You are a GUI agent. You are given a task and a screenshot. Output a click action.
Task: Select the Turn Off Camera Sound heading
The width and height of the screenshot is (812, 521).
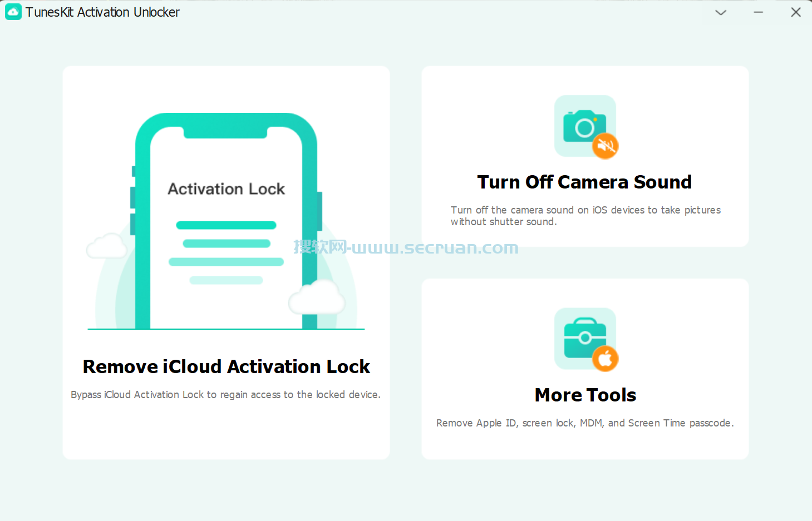click(x=584, y=182)
